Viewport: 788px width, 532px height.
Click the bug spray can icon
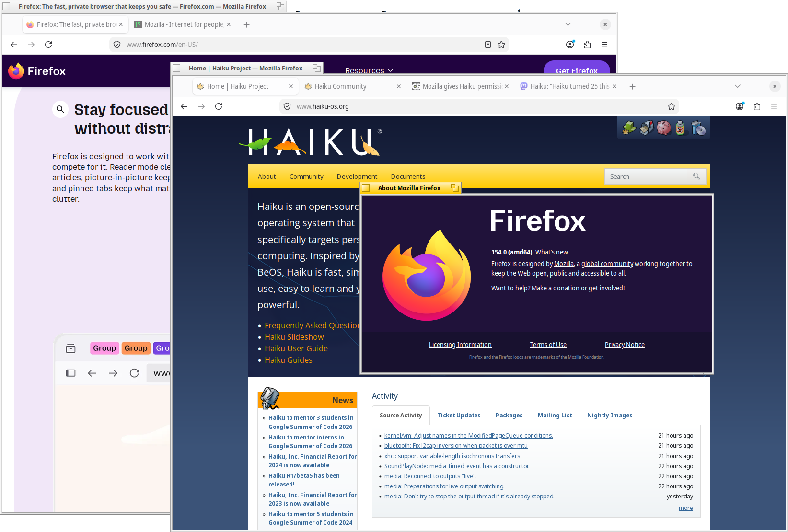click(x=680, y=128)
